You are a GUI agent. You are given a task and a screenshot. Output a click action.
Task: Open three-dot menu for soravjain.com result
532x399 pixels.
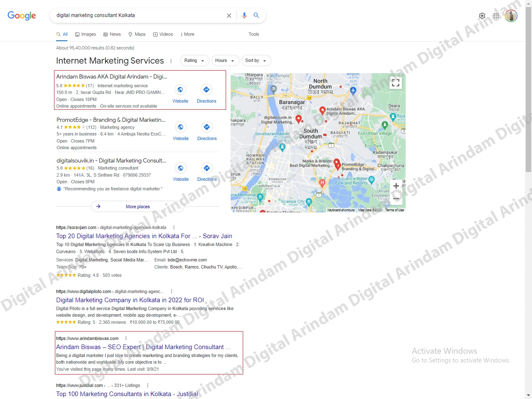(x=174, y=227)
